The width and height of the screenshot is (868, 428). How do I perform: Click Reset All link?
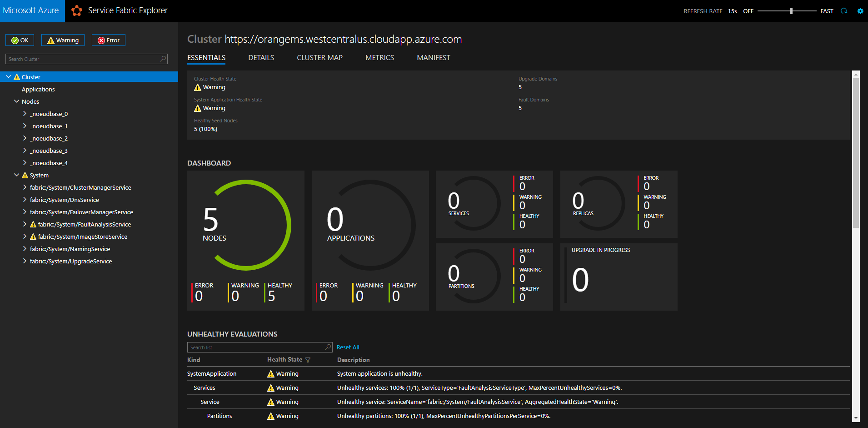pyautogui.click(x=348, y=347)
